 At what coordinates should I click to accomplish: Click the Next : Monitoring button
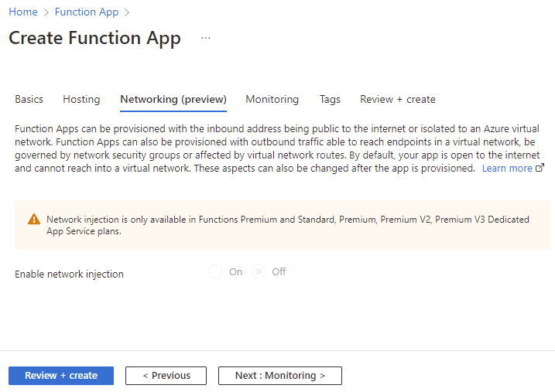pos(280,376)
